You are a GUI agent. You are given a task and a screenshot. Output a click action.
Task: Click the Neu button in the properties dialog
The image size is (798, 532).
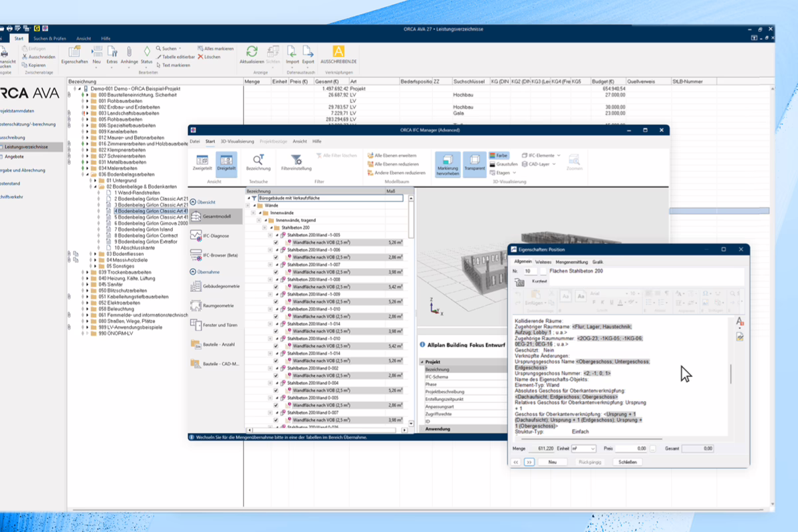[x=552, y=462]
